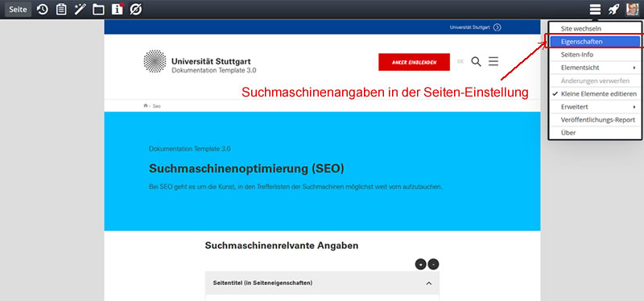Choose 'Eigenschaften' in the menu
Screen dimensions: 644x301
[x=595, y=42]
